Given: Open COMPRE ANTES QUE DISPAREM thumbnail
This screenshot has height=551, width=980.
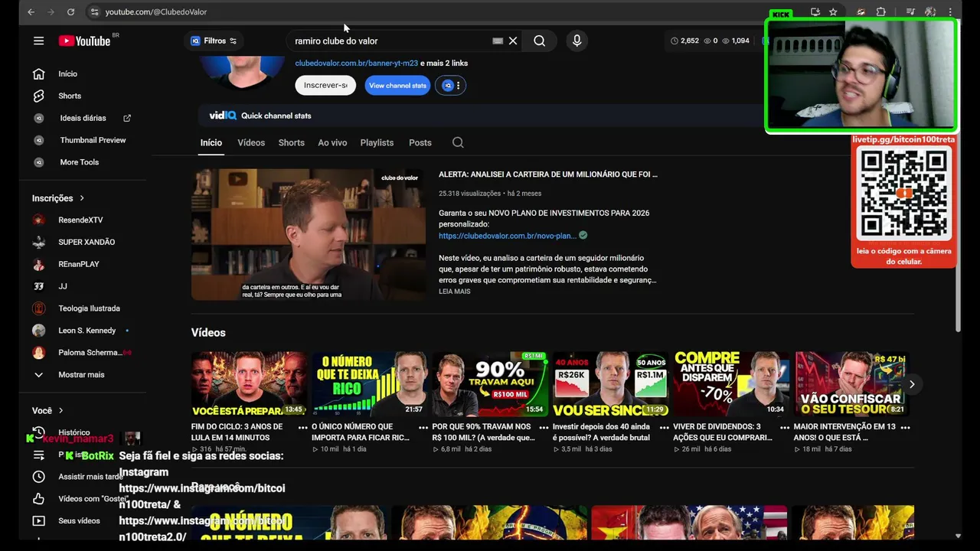Looking at the screenshot, I should coord(731,384).
